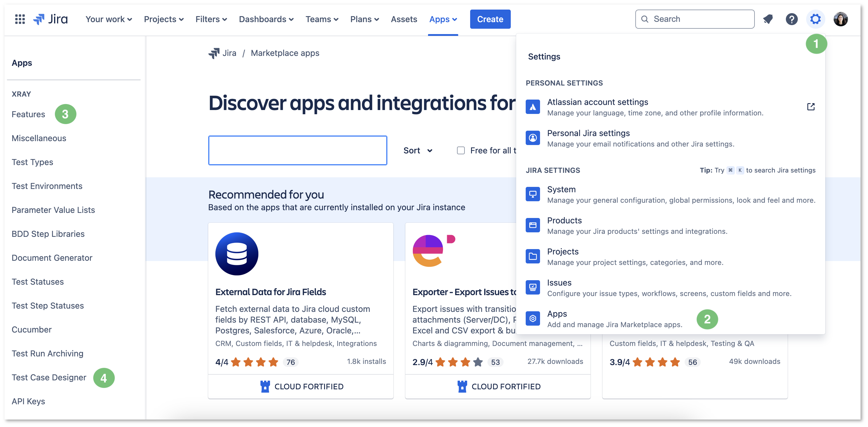Click the Products settings icon

pos(533,225)
